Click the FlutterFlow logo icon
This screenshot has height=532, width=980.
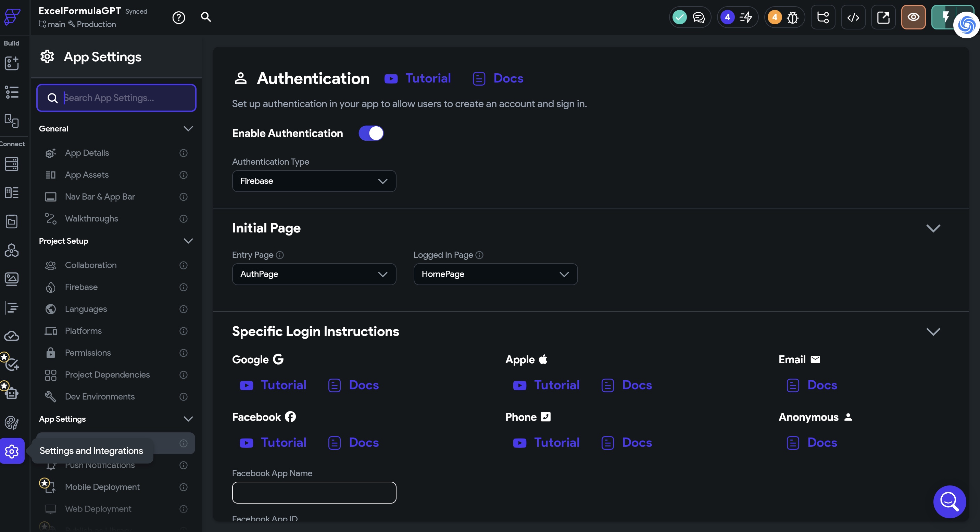[12, 17]
